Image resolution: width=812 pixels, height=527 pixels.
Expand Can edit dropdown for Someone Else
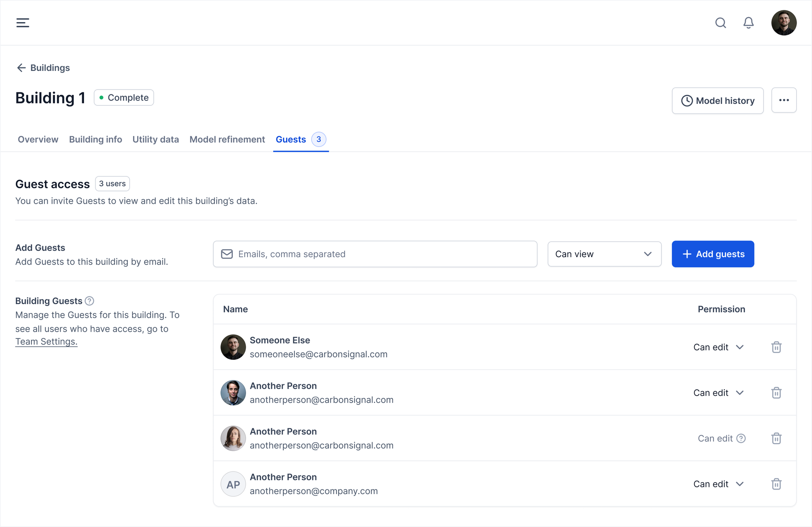click(x=718, y=347)
